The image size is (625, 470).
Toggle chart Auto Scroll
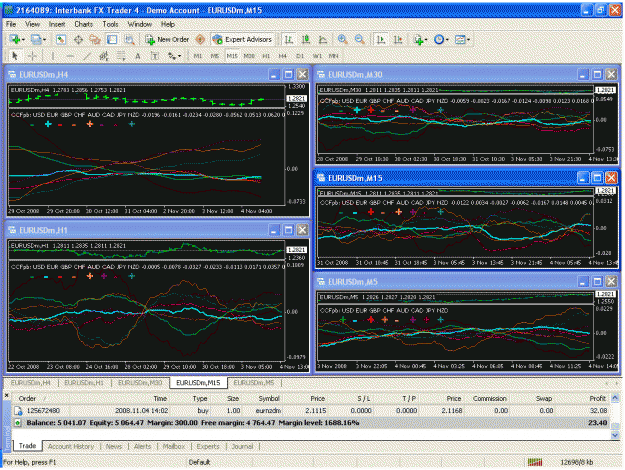381,39
